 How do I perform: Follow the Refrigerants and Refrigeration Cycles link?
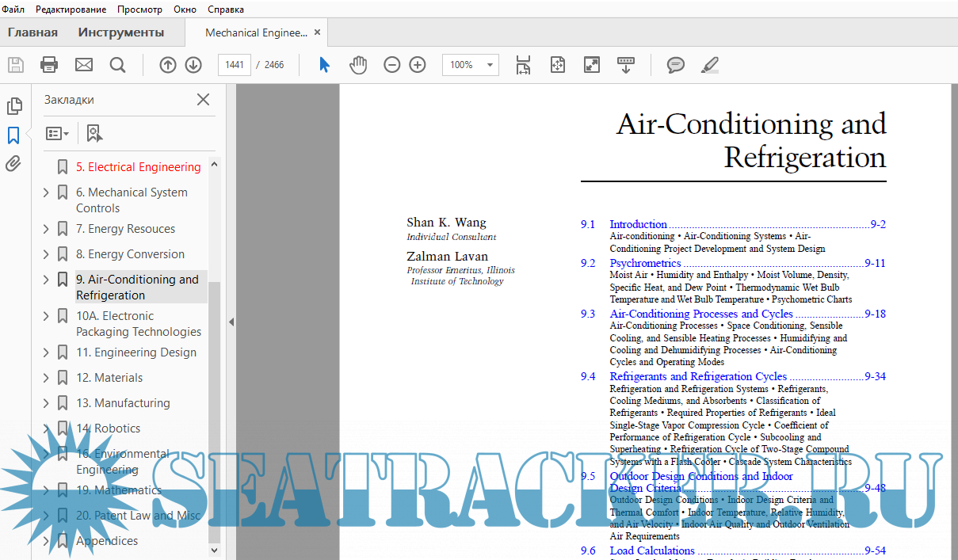click(698, 376)
